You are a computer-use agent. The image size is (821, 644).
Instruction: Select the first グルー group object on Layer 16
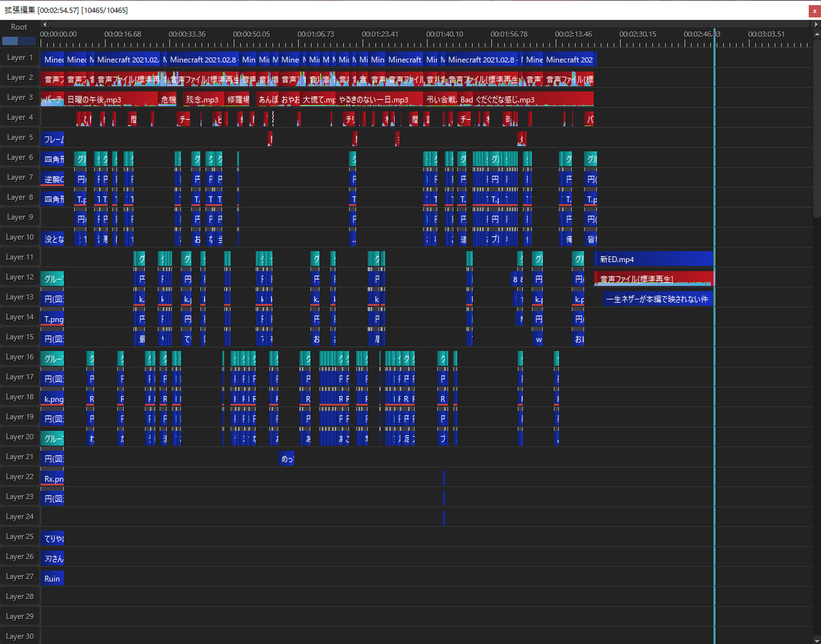(x=53, y=359)
